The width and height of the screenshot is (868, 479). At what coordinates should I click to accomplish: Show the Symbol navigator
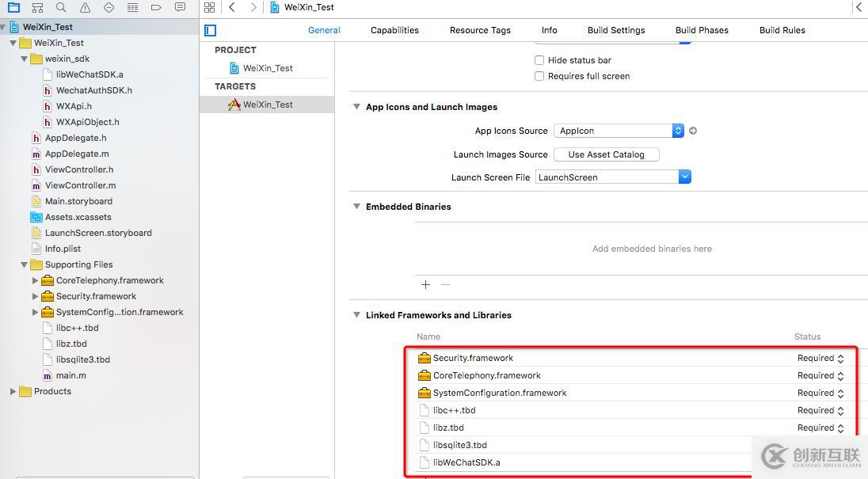click(38, 7)
